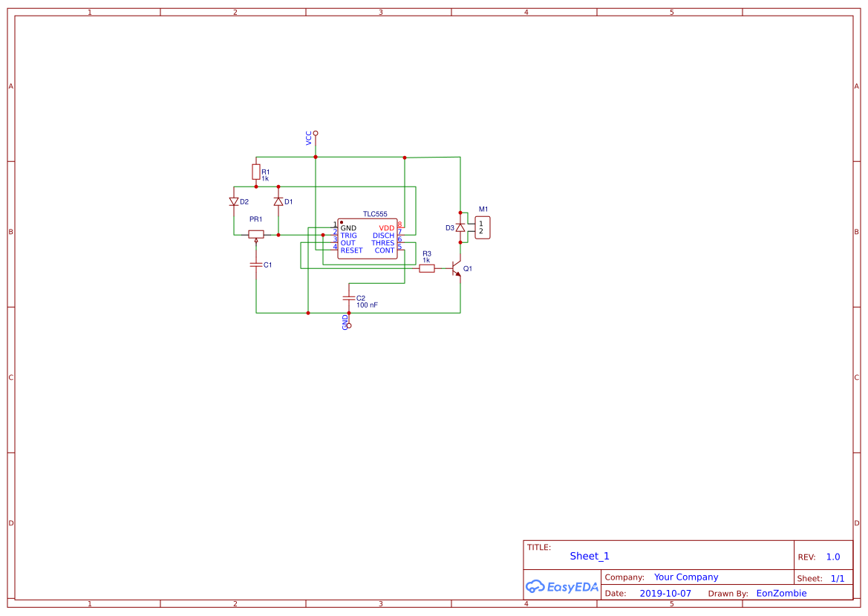Select the LED symbol D3
Screen dimensions: 868x616
tap(460, 228)
